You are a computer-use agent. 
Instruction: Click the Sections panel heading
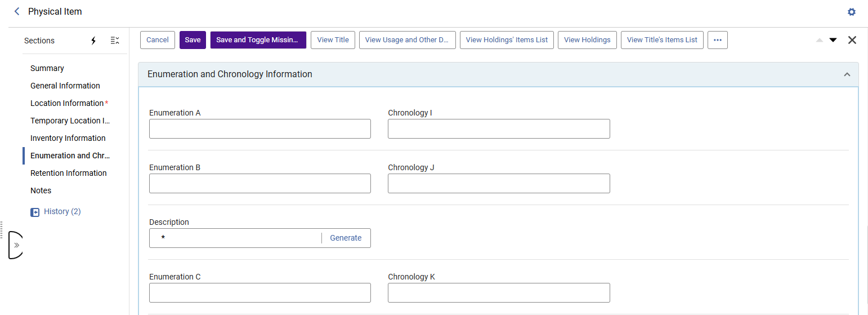coord(39,41)
